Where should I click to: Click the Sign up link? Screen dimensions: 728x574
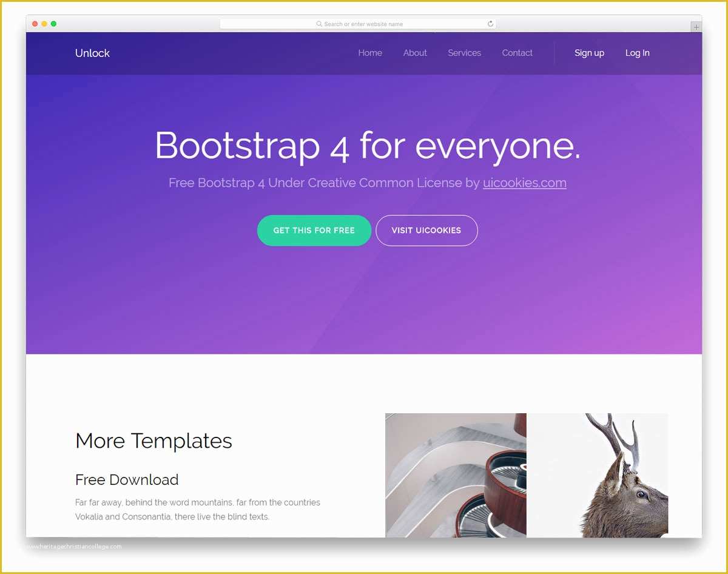[589, 53]
